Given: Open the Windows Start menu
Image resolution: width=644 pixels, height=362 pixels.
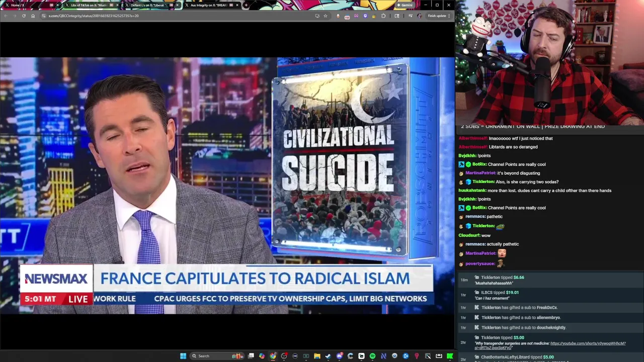Looking at the screenshot, I should click(183, 356).
